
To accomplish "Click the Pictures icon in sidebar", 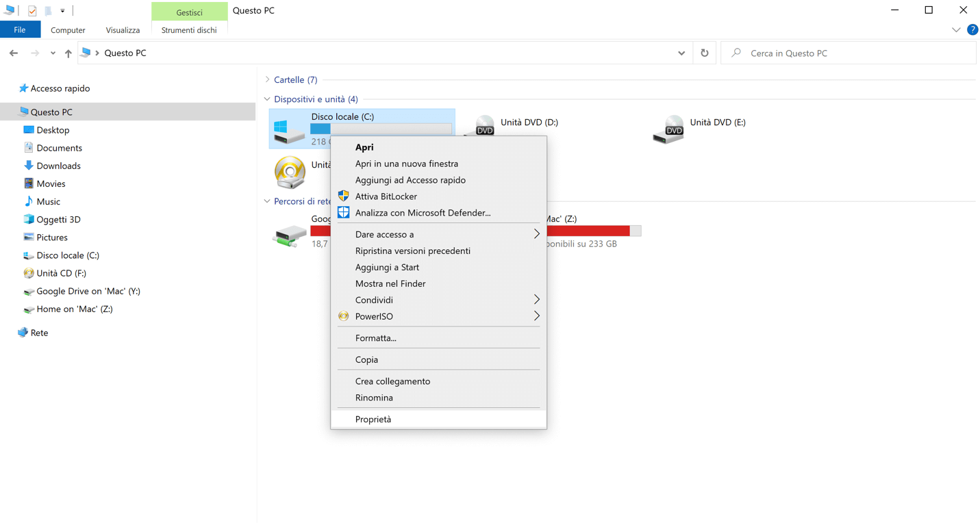I will point(29,238).
